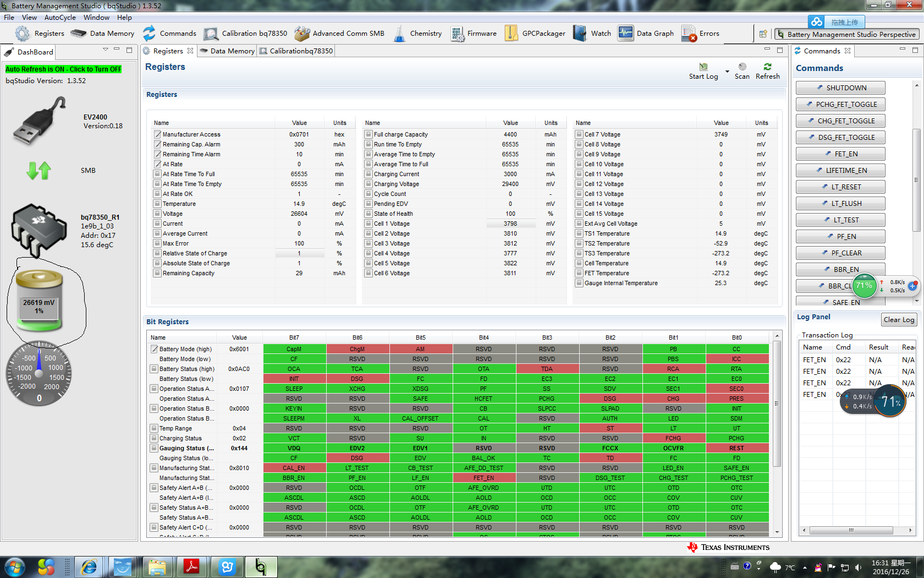Open the Start Log dropdown arrow
This screenshot has height=578, width=924.
[727, 72]
